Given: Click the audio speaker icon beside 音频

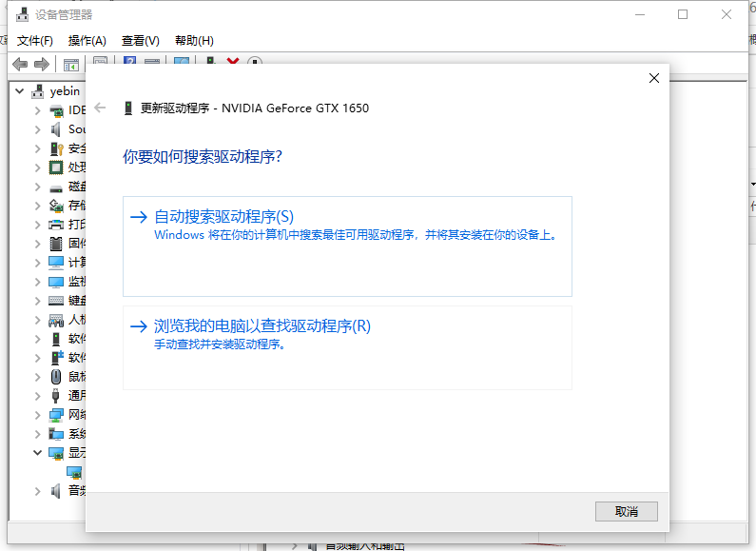Looking at the screenshot, I should click(x=56, y=491).
